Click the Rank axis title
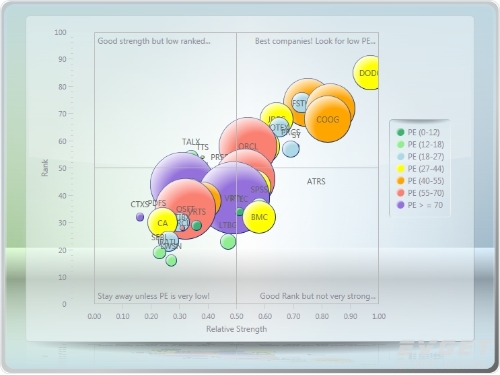This screenshot has height=375, width=500. [45, 168]
